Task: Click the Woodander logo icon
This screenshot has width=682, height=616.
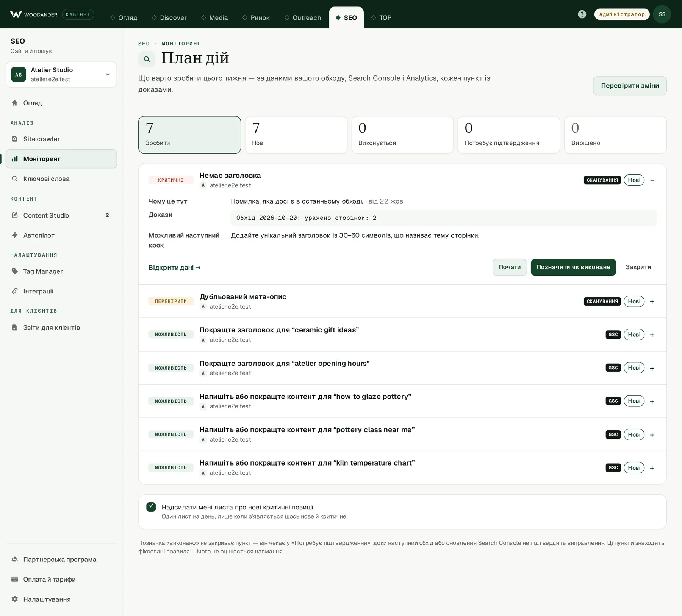Action: point(16,14)
